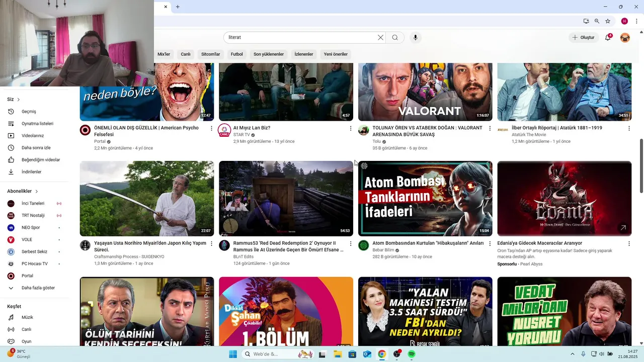The width and height of the screenshot is (644, 362).
Task: Open options menu for Rammus53 Red Dead video
Action: (351, 244)
